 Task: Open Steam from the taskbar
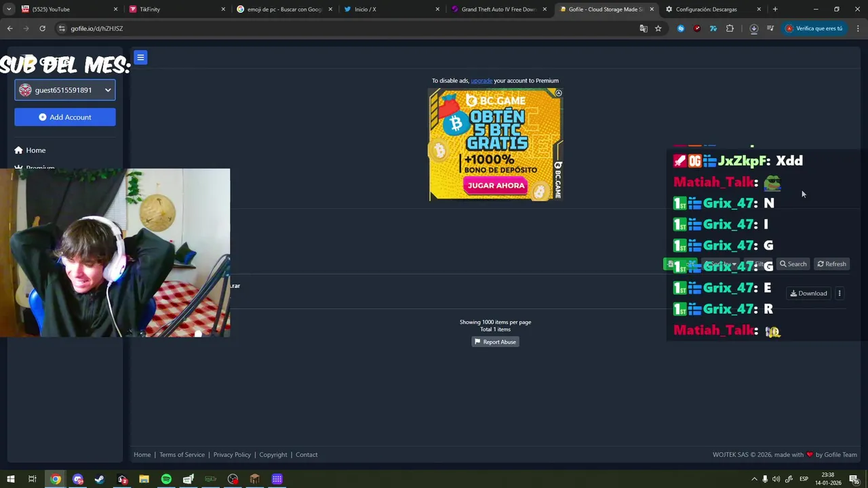click(x=100, y=479)
